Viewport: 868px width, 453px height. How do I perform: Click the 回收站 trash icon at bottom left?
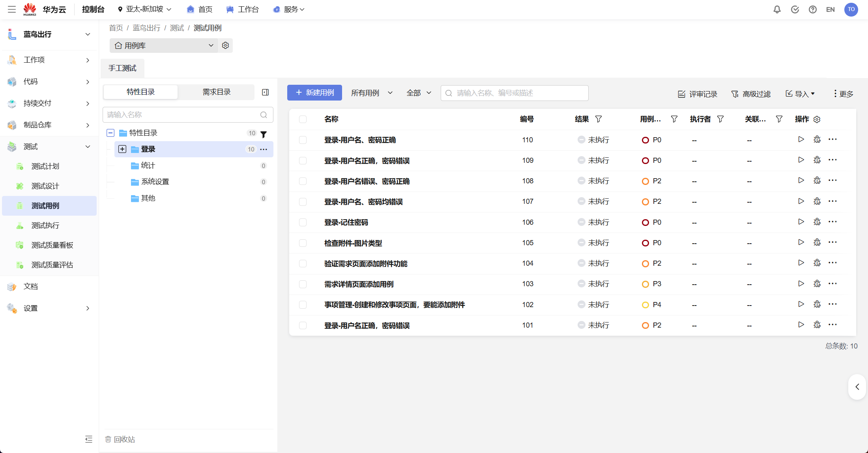pos(108,439)
